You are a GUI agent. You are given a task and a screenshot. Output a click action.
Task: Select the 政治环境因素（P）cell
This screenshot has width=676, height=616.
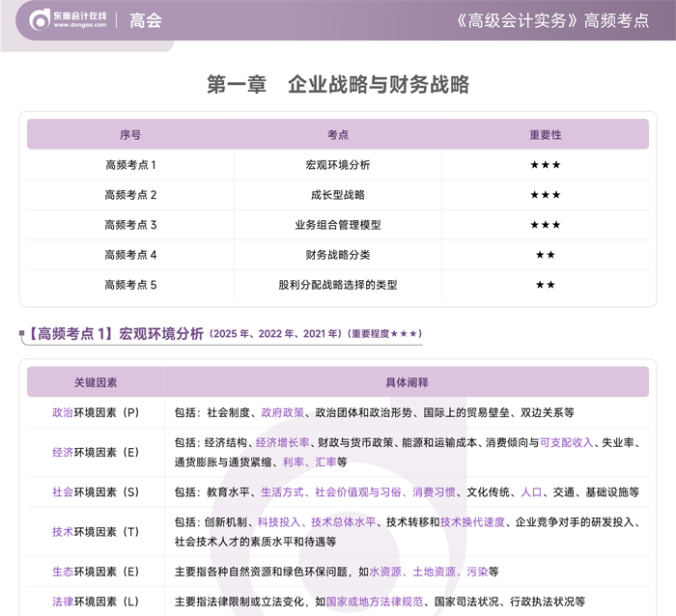point(96,412)
